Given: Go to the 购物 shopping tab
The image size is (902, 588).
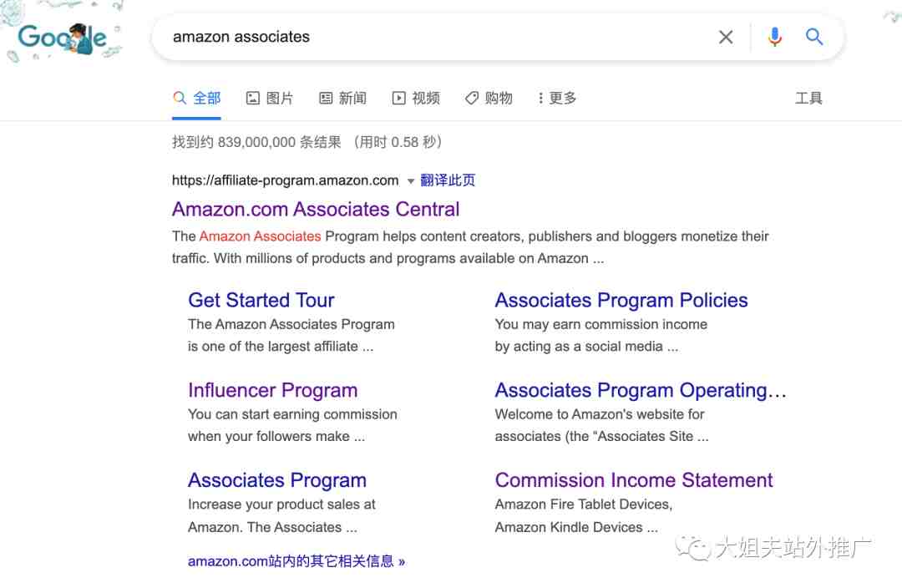Looking at the screenshot, I should point(489,98).
